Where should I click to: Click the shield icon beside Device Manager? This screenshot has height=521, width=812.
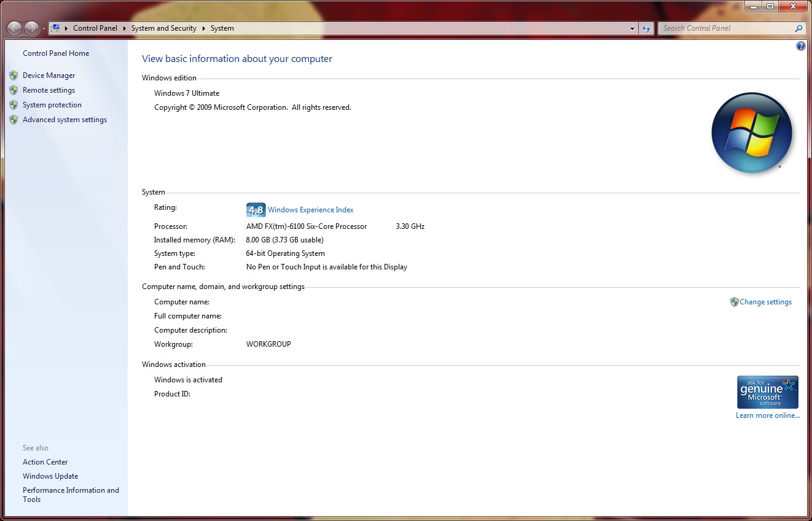pyautogui.click(x=14, y=75)
